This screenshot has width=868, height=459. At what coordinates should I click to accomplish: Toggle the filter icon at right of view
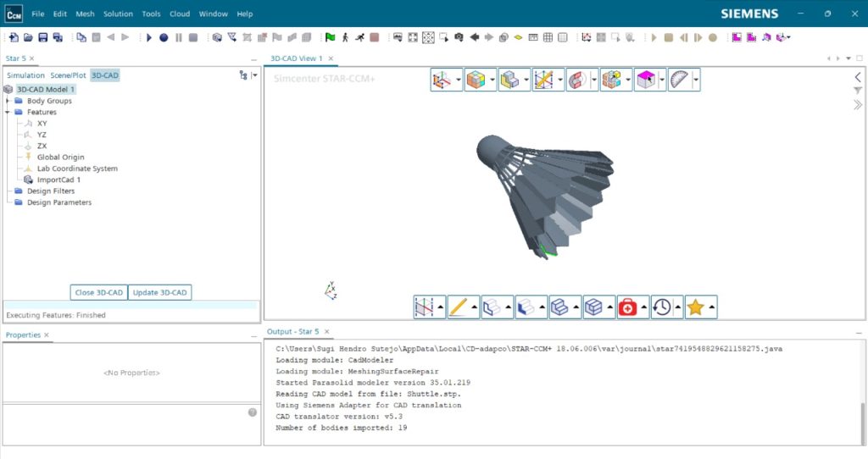click(x=857, y=91)
